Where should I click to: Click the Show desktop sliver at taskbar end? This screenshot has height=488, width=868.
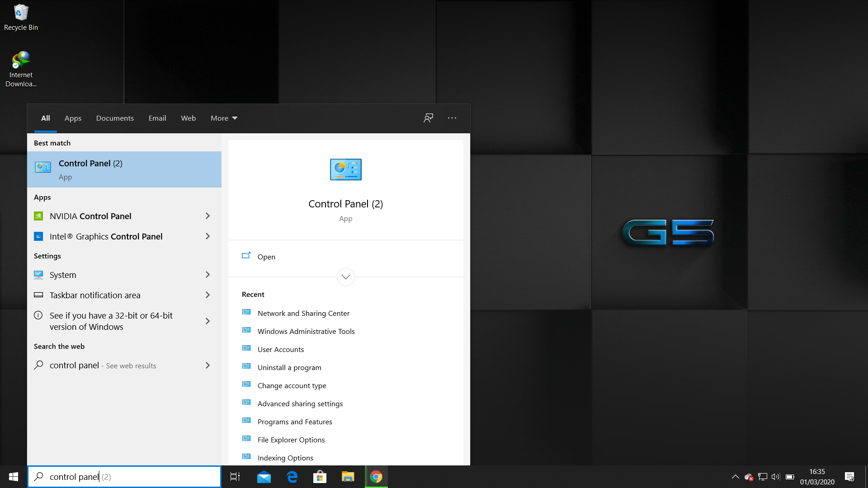point(866,477)
